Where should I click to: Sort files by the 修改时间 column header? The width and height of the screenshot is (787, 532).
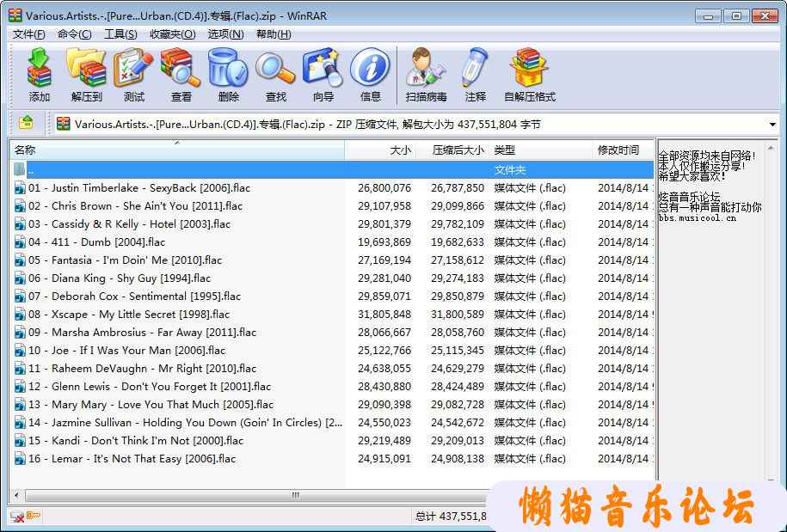click(624, 150)
